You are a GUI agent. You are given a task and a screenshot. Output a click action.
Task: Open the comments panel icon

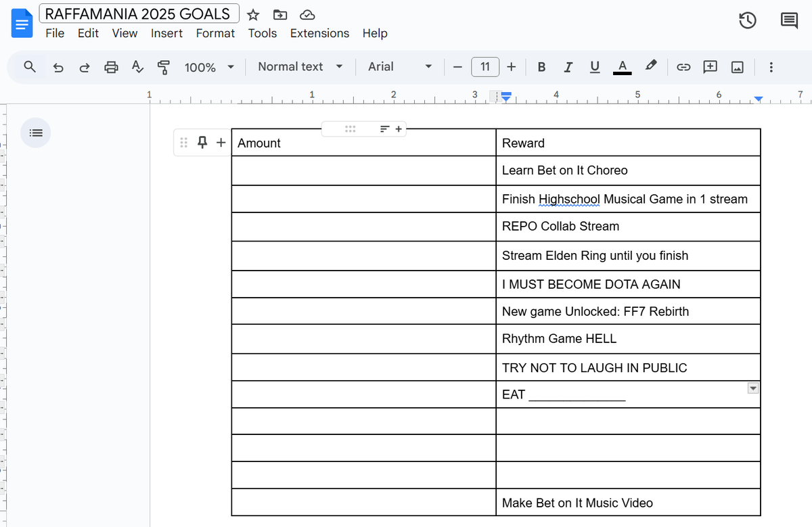tap(789, 21)
